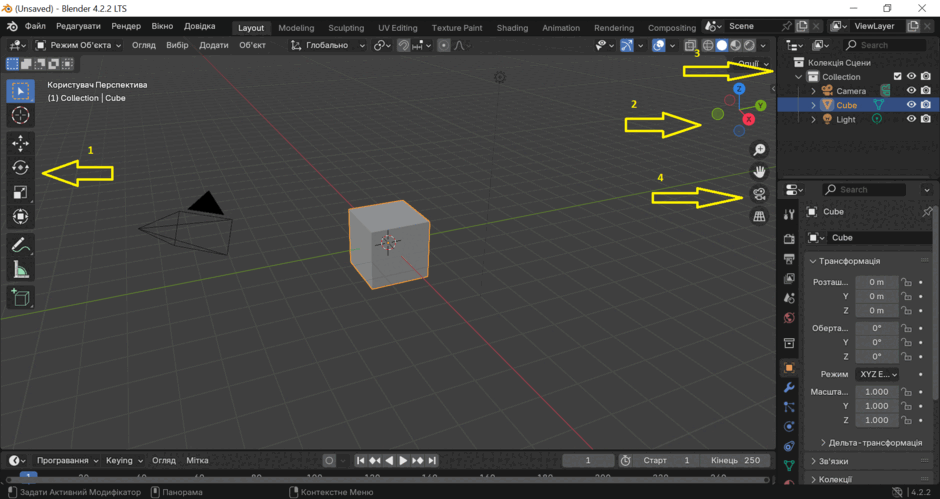940x499 pixels.
Task: Open the XYZ Euler rotation mode dropdown
Action: 877,374
